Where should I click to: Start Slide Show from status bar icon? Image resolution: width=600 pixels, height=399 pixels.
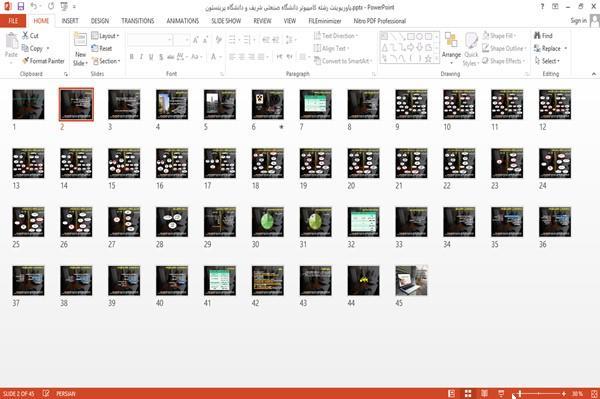pyautogui.click(x=501, y=394)
